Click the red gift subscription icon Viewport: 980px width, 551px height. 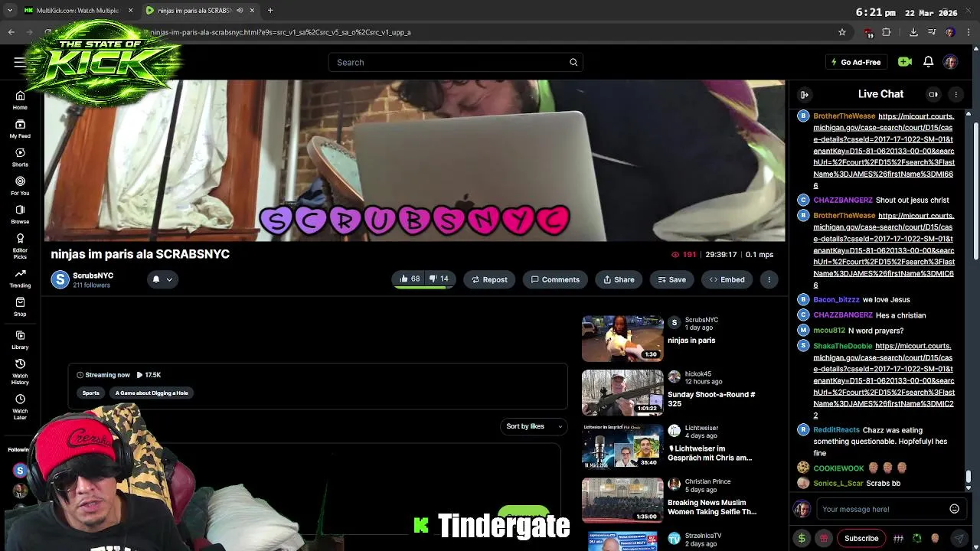click(x=824, y=538)
